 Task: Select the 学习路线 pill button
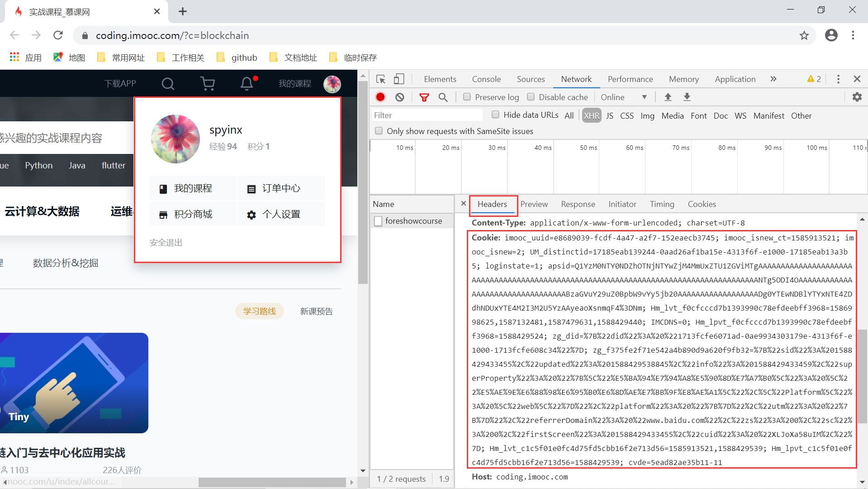259,311
